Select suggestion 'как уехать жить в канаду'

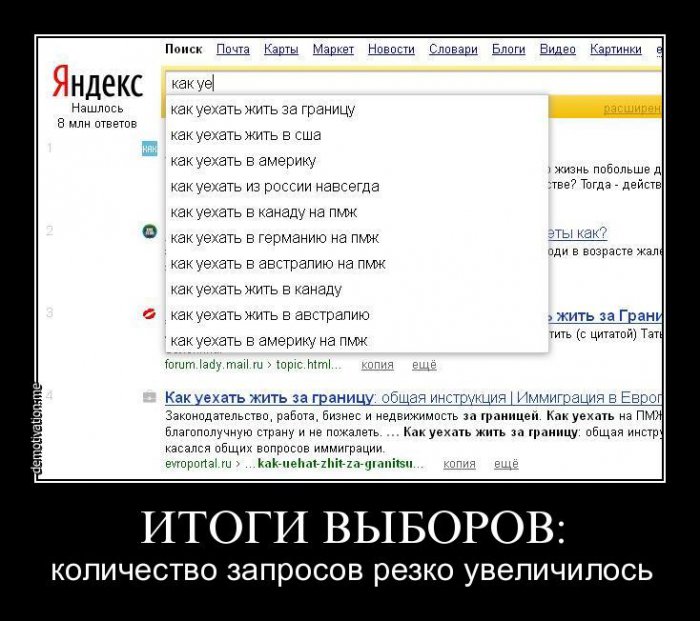pos(356,289)
